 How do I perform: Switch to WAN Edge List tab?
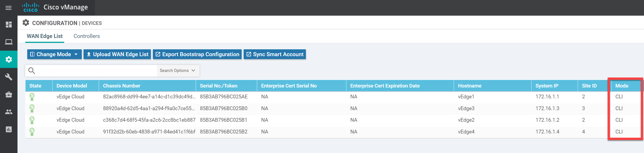pyautogui.click(x=45, y=36)
